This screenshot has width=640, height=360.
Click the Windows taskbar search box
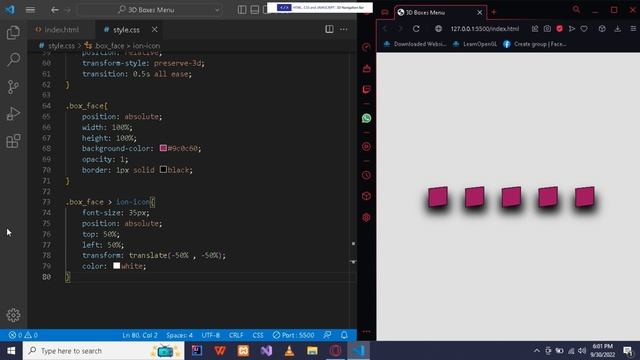point(104,351)
